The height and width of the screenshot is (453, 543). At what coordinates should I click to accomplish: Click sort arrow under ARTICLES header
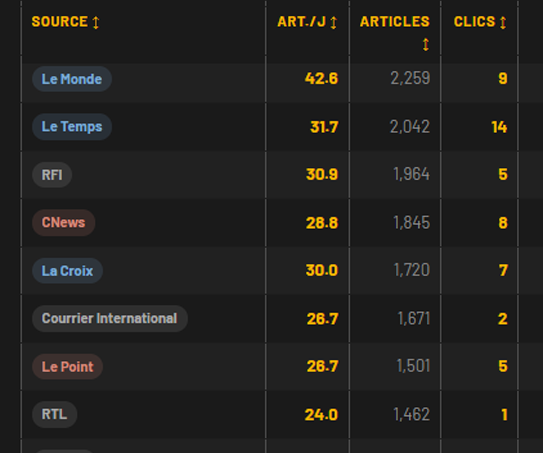tap(426, 44)
